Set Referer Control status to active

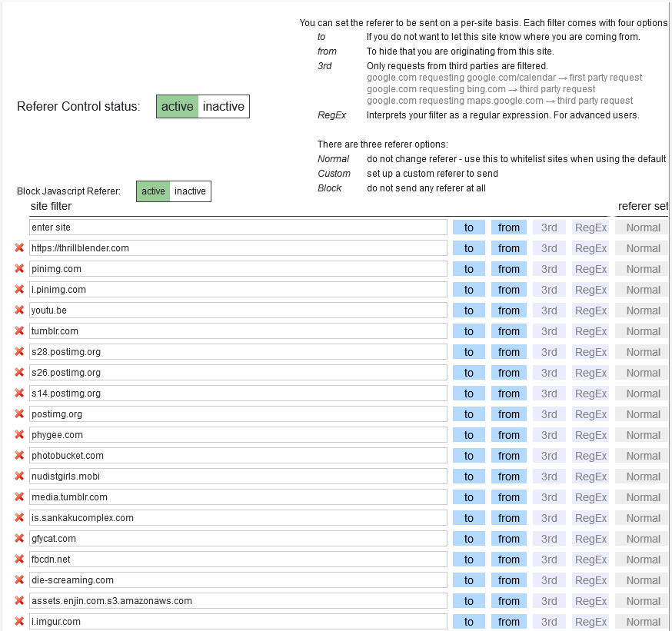click(177, 106)
